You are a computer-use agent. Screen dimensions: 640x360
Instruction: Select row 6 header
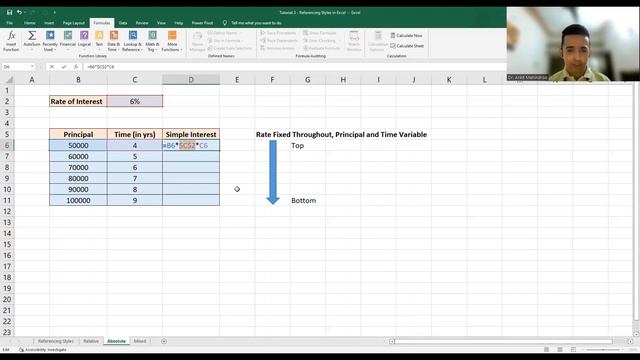point(7,145)
